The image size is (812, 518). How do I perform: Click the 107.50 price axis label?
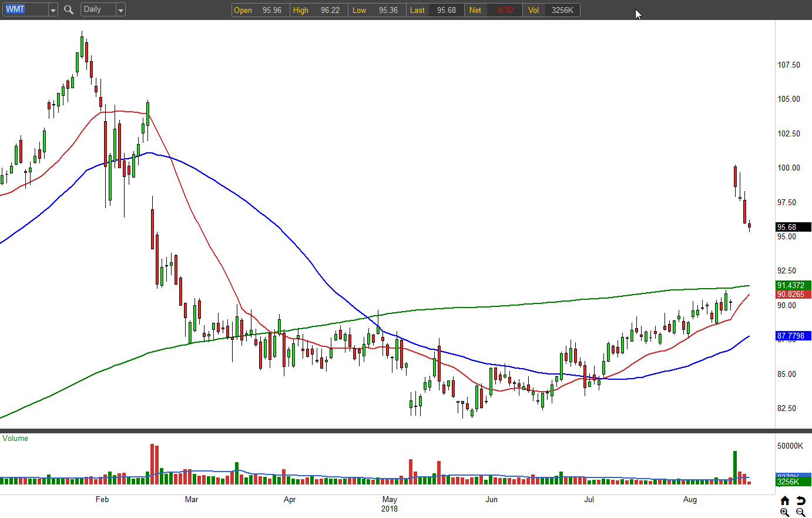[789, 65]
